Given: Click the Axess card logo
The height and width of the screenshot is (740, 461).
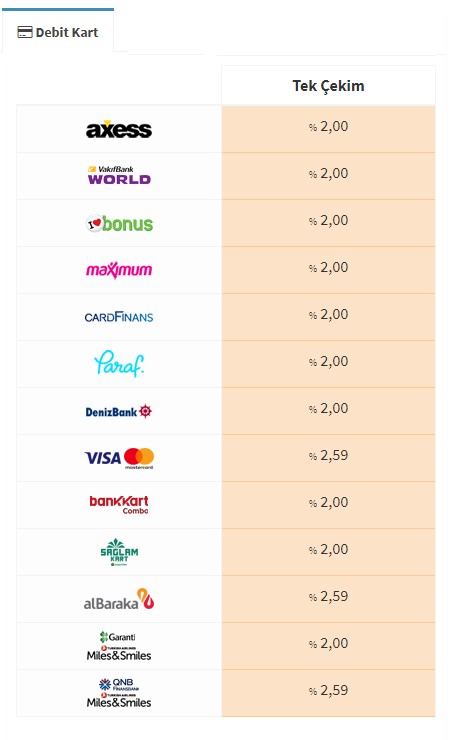Looking at the screenshot, I should tap(119, 129).
